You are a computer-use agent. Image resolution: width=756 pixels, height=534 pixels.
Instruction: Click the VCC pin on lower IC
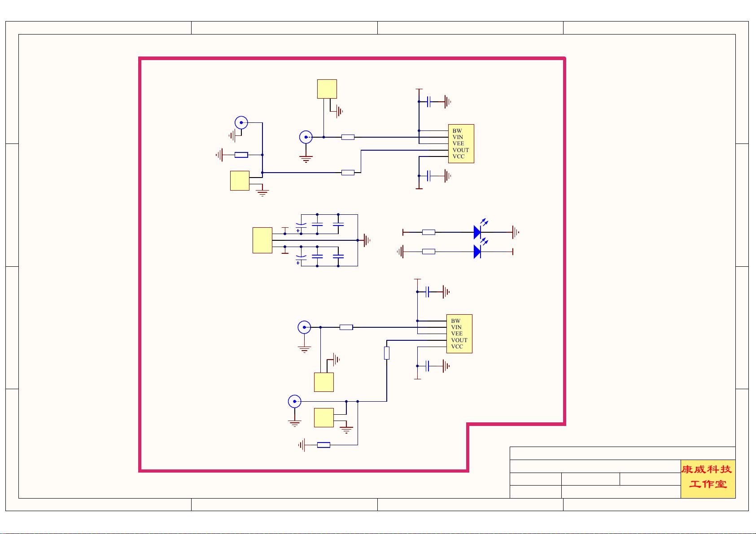point(457,347)
